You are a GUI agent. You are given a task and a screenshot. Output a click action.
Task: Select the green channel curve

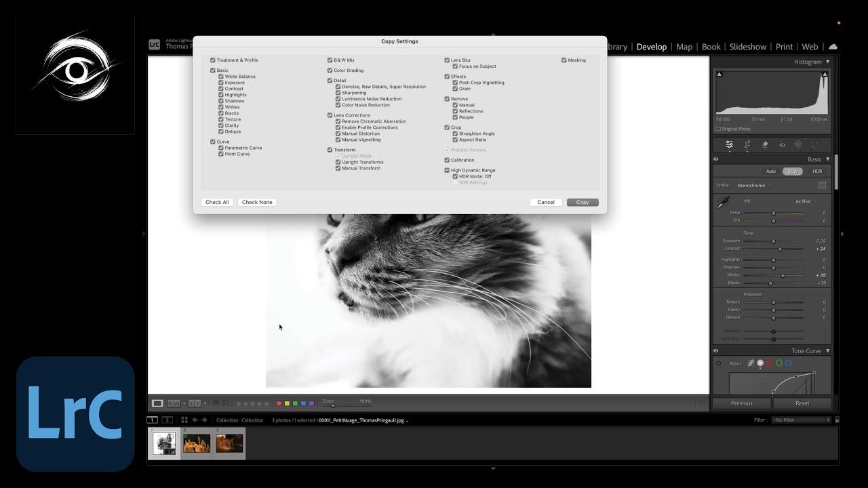(x=779, y=363)
